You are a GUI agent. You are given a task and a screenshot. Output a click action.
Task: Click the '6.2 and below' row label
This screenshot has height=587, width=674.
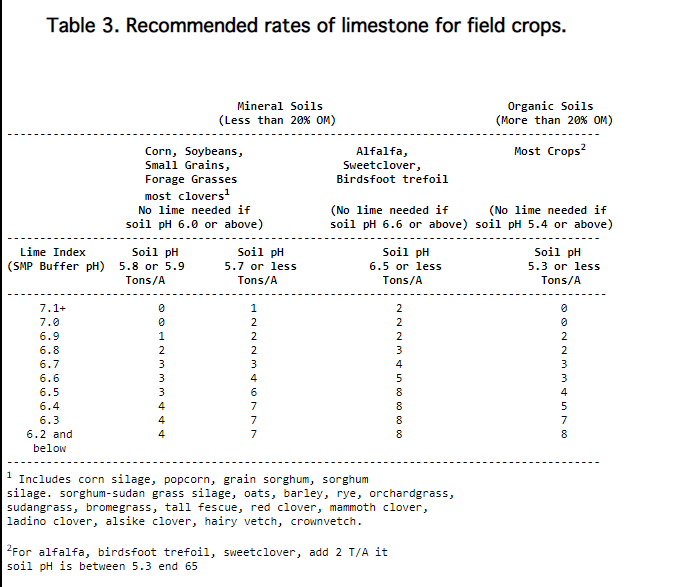coord(49,441)
